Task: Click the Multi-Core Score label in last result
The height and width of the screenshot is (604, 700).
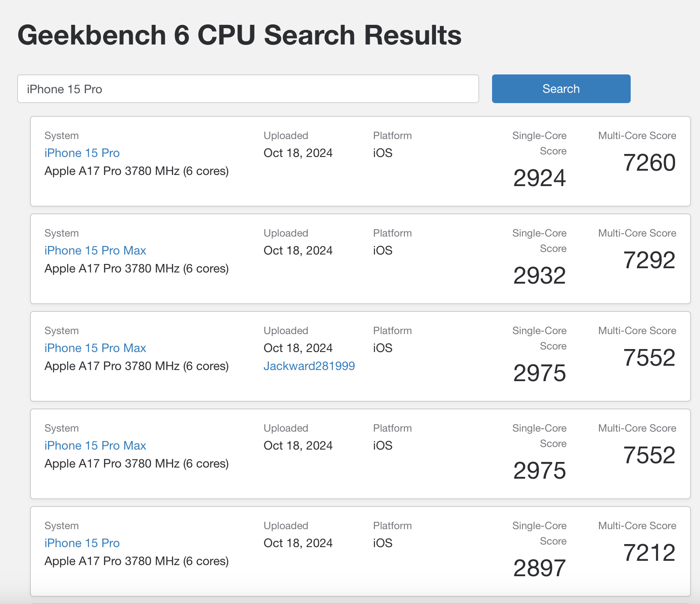Action: click(x=637, y=525)
